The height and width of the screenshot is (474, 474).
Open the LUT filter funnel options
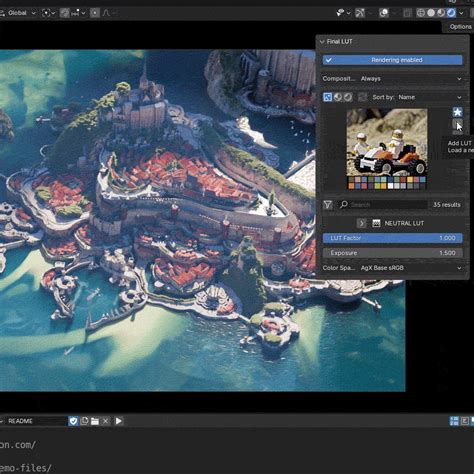327,205
